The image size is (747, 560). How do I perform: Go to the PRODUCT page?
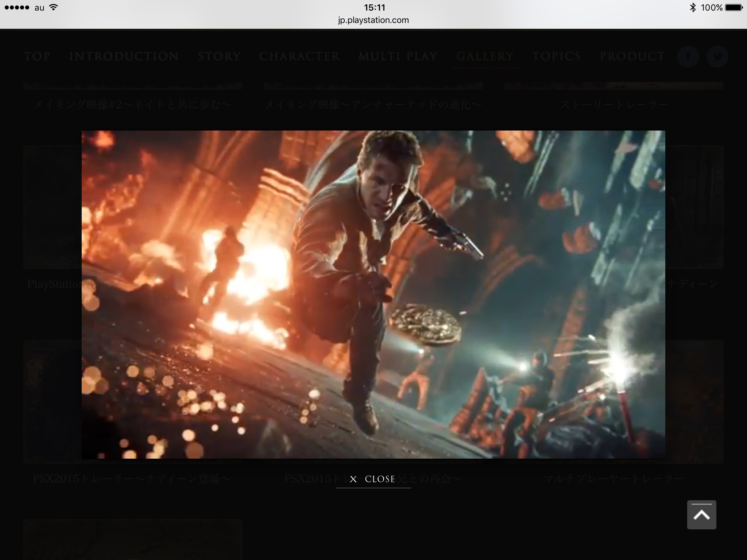click(x=632, y=57)
